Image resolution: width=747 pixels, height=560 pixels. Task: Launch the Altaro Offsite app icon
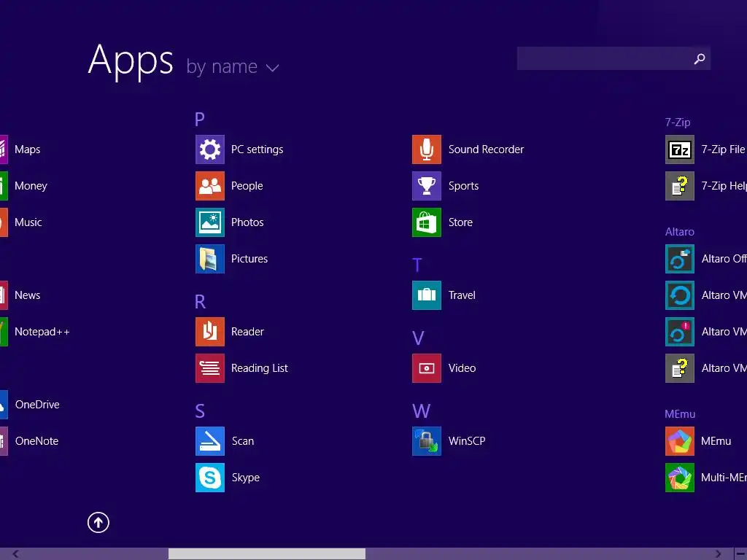point(679,259)
